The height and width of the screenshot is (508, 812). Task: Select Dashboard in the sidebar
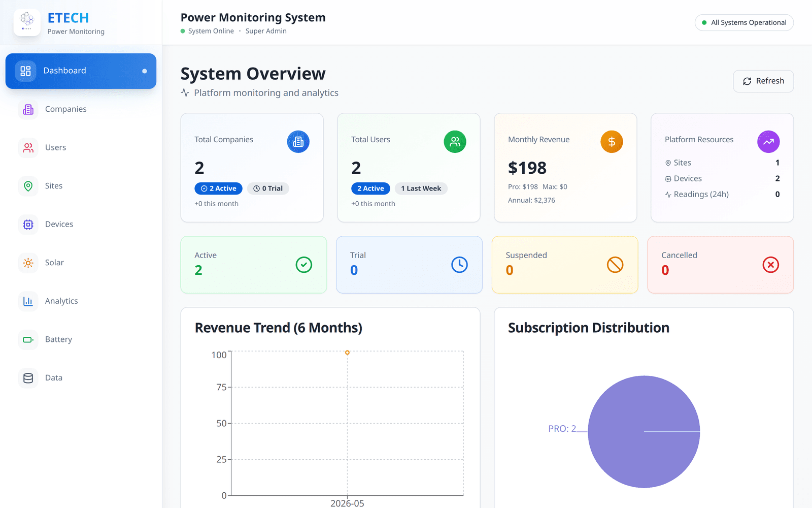pyautogui.click(x=81, y=71)
